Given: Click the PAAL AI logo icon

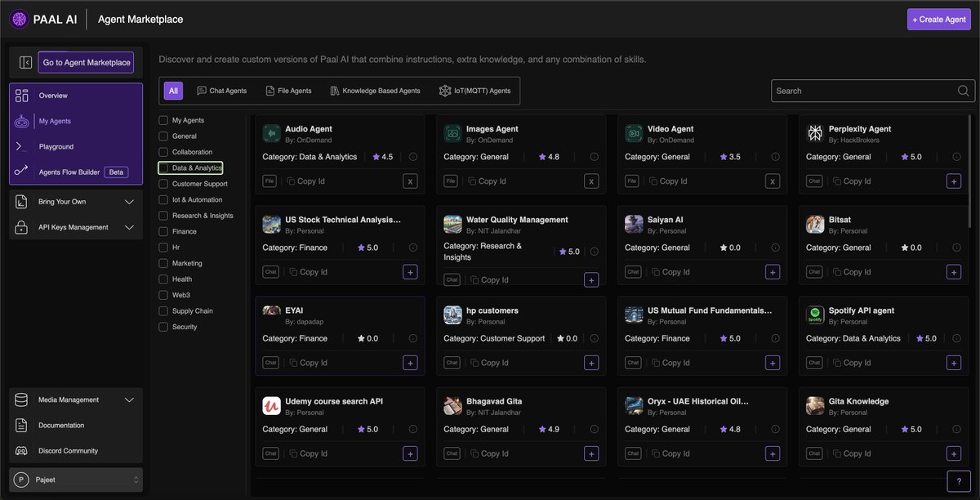Looking at the screenshot, I should tap(19, 19).
